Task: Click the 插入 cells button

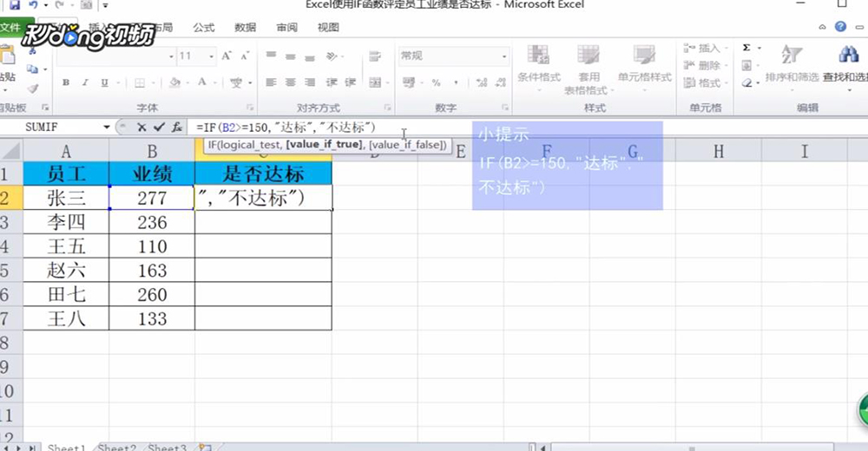Action: pos(704,49)
